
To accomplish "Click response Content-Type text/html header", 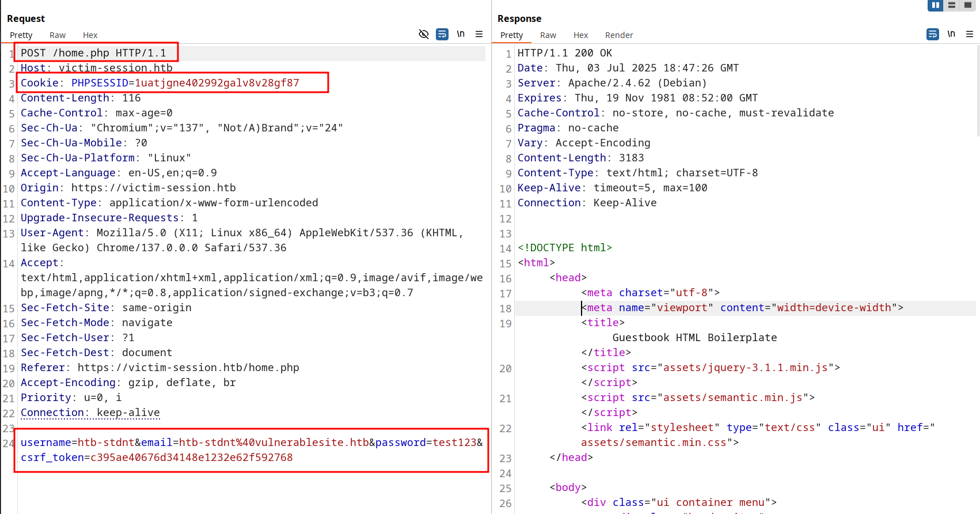I will pos(638,173).
